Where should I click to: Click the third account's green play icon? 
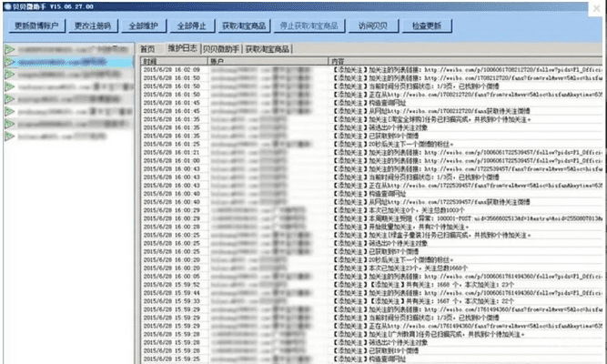tap(10, 75)
